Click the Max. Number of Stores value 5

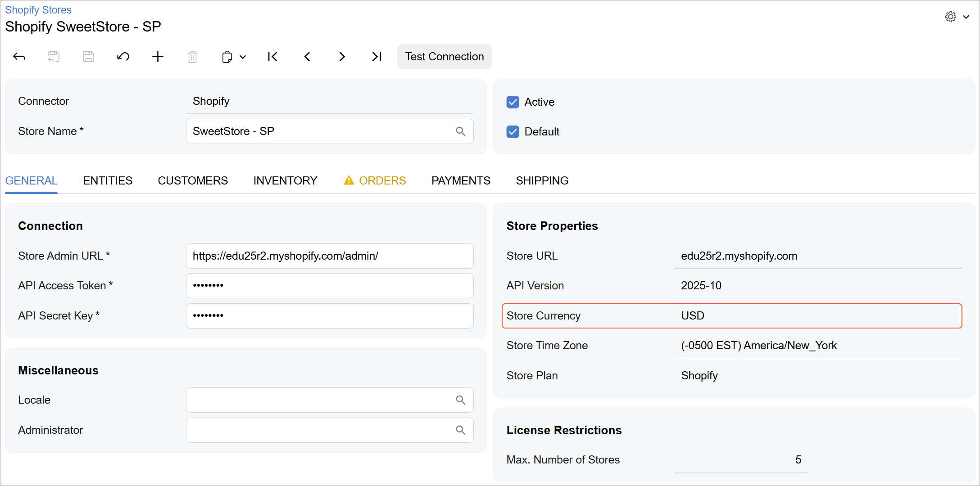pyautogui.click(x=799, y=460)
